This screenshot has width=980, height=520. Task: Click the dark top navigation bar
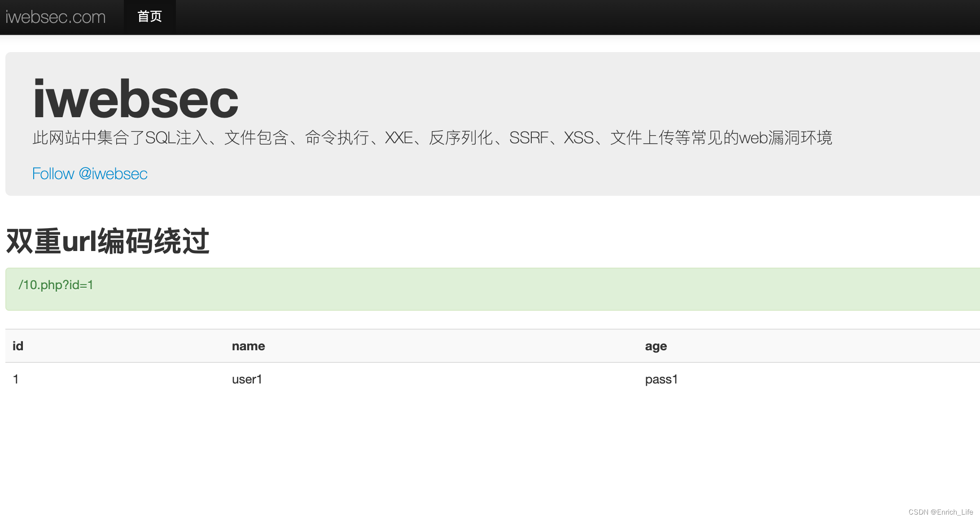point(538,17)
